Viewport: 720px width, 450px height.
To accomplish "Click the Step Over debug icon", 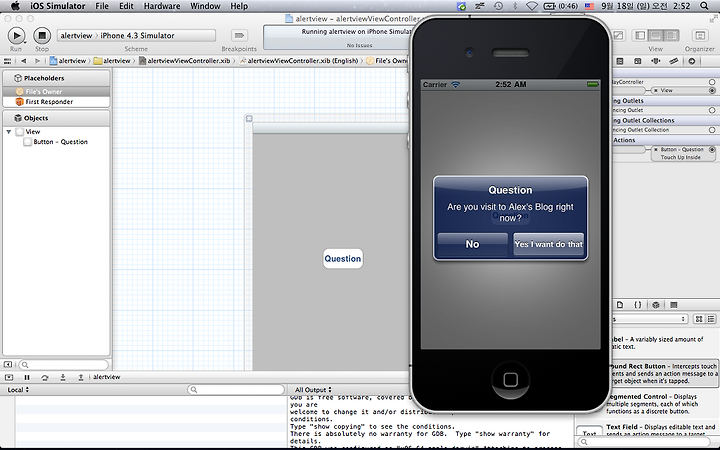I will point(45,377).
